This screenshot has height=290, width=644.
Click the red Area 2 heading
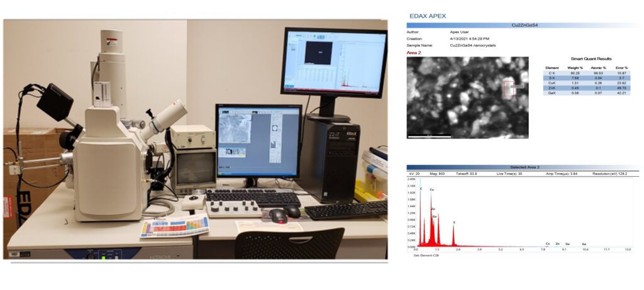tap(415, 53)
